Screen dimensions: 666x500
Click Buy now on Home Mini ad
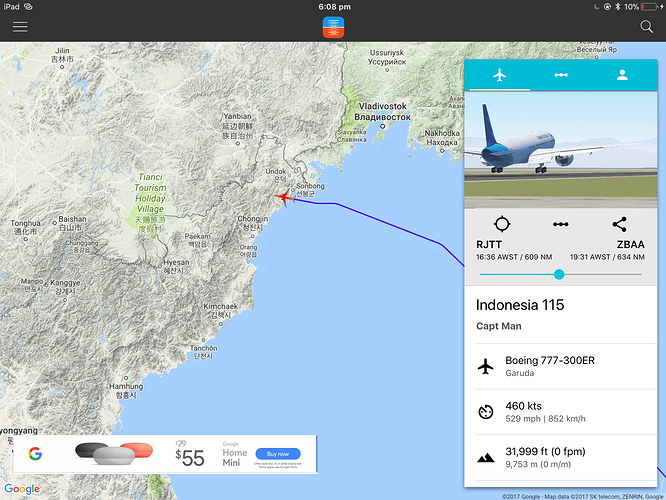(278, 454)
